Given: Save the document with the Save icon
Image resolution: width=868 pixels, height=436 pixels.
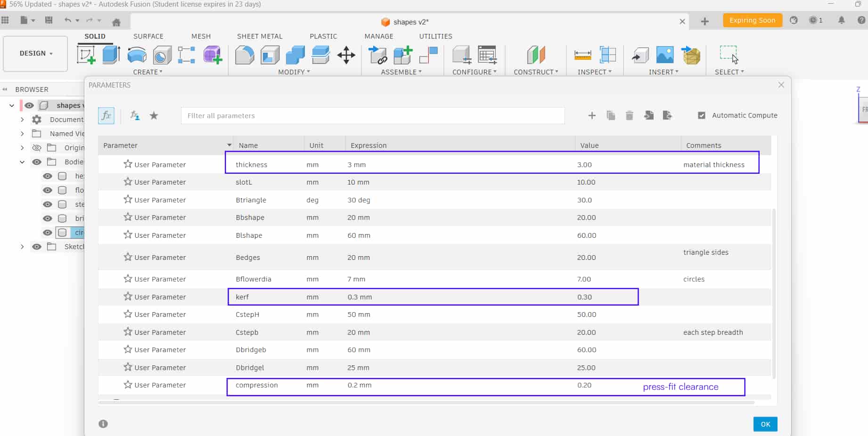Looking at the screenshot, I should (x=49, y=20).
